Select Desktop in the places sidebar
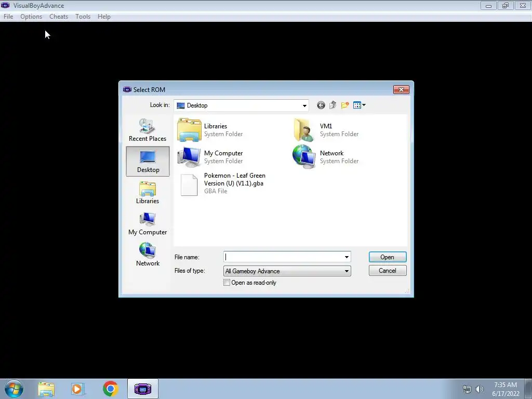 click(x=148, y=162)
